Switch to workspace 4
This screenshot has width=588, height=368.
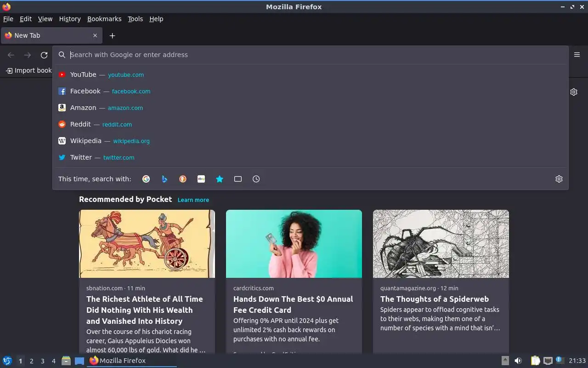[x=53, y=361]
